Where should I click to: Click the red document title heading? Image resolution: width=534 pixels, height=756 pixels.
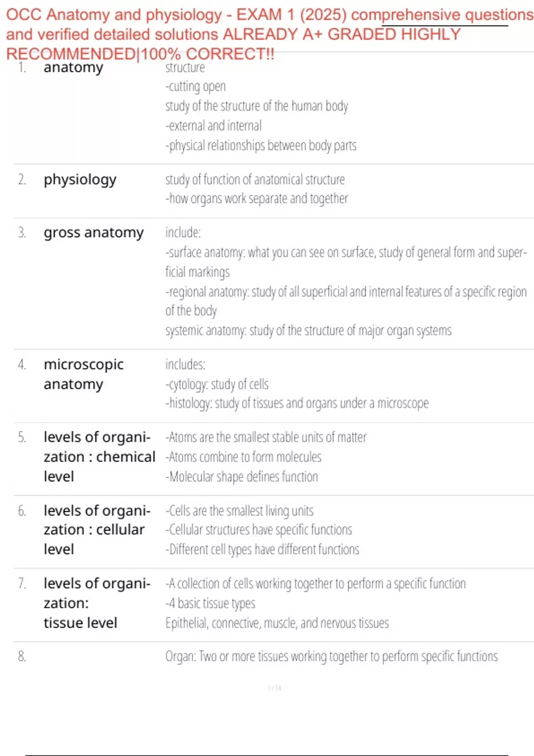pos(267,34)
